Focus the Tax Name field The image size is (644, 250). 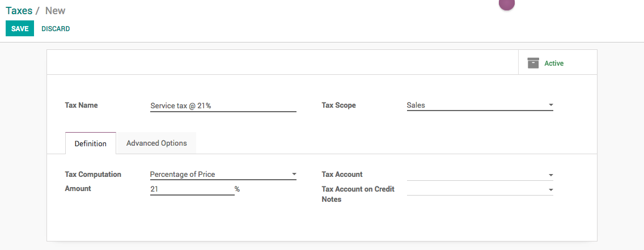[223, 106]
